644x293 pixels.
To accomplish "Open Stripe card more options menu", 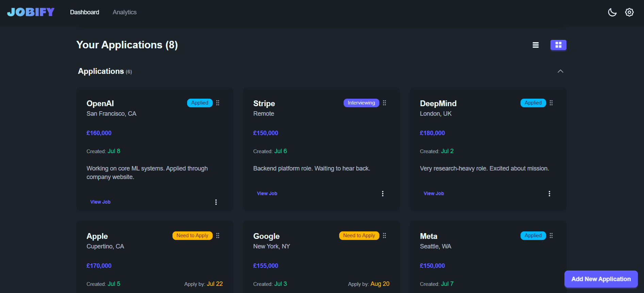I will coord(383,194).
